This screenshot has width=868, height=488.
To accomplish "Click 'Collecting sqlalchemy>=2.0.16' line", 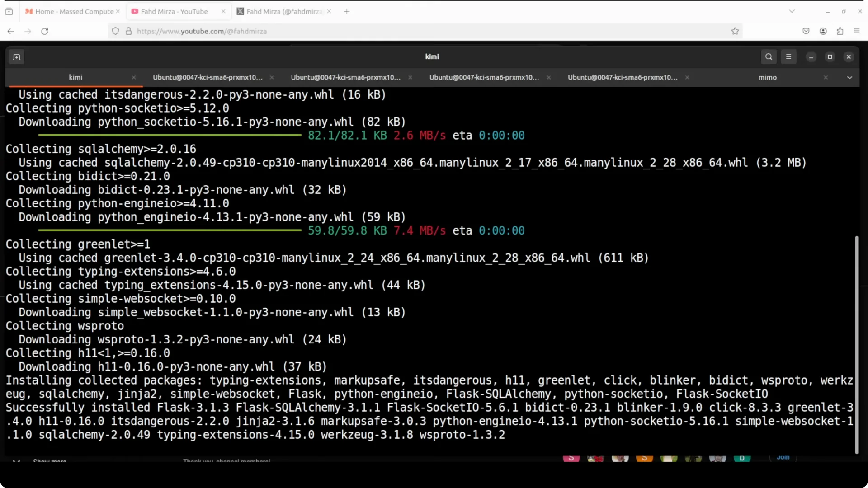I will (101, 149).
